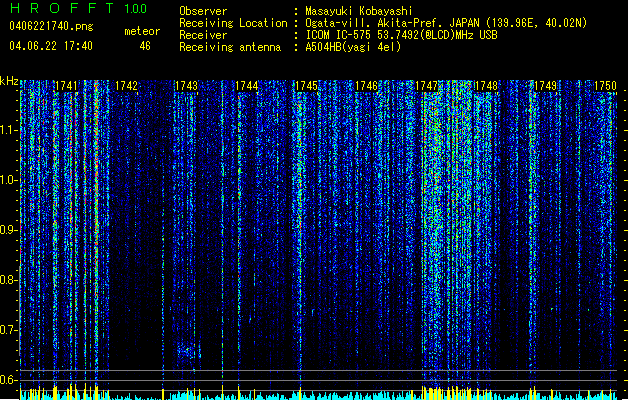Select receiver text ICOM IC-575 53.7492 MHz USB

pyautogui.click(x=402, y=35)
